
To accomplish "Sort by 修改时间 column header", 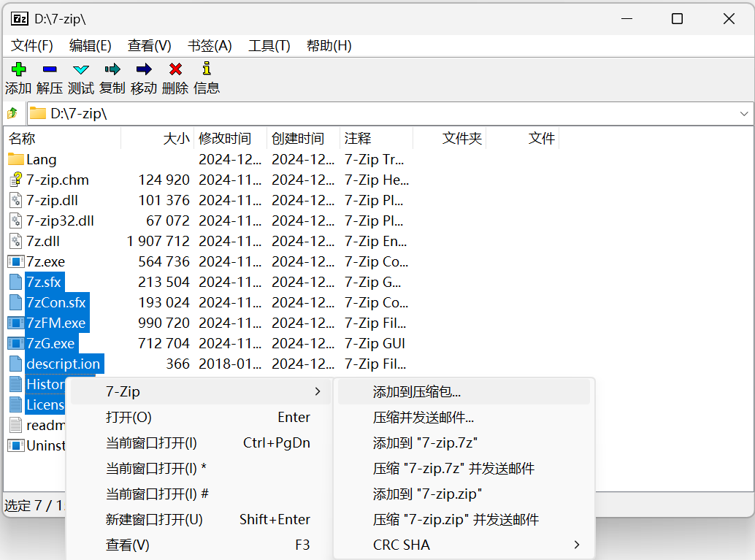I will click(231, 138).
